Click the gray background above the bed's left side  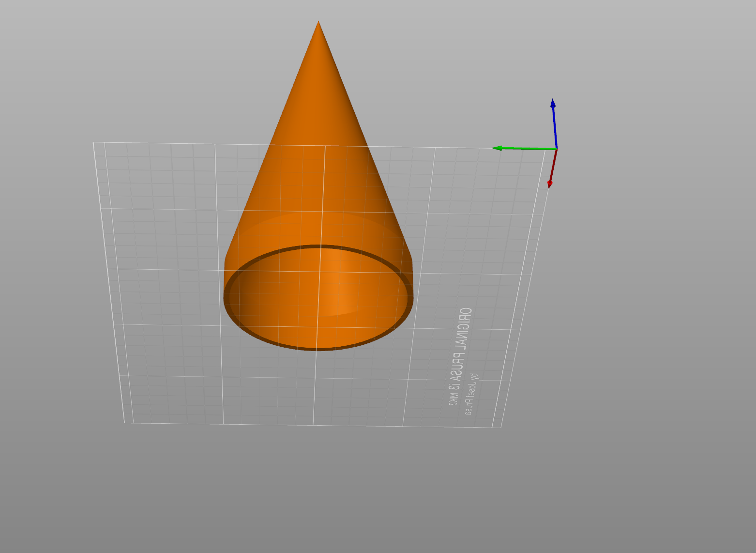pyautogui.click(x=145, y=73)
